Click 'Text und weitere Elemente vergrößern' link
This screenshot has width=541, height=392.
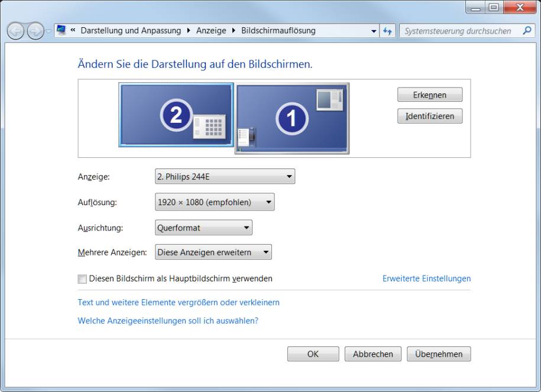(x=179, y=302)
